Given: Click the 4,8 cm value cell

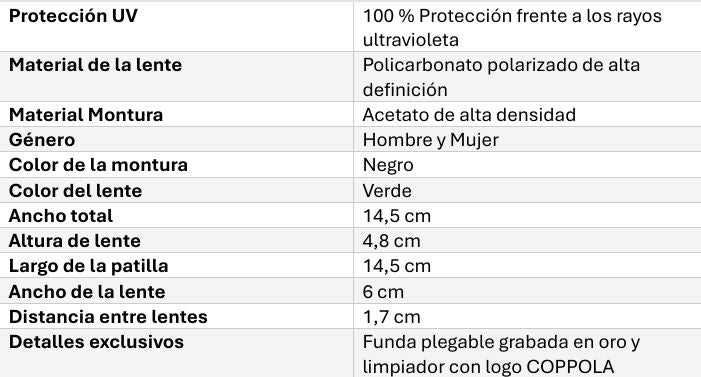Looking at the screenshot, I should click(x=528, y=241).
